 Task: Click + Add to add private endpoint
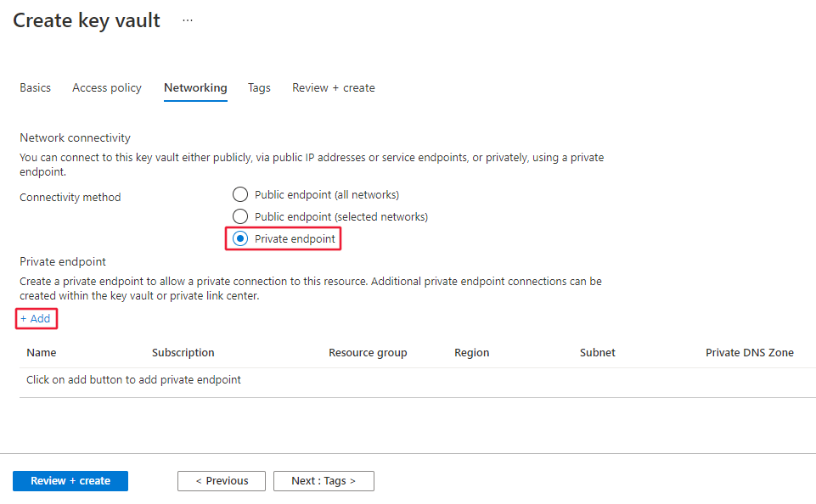point(36,319)
